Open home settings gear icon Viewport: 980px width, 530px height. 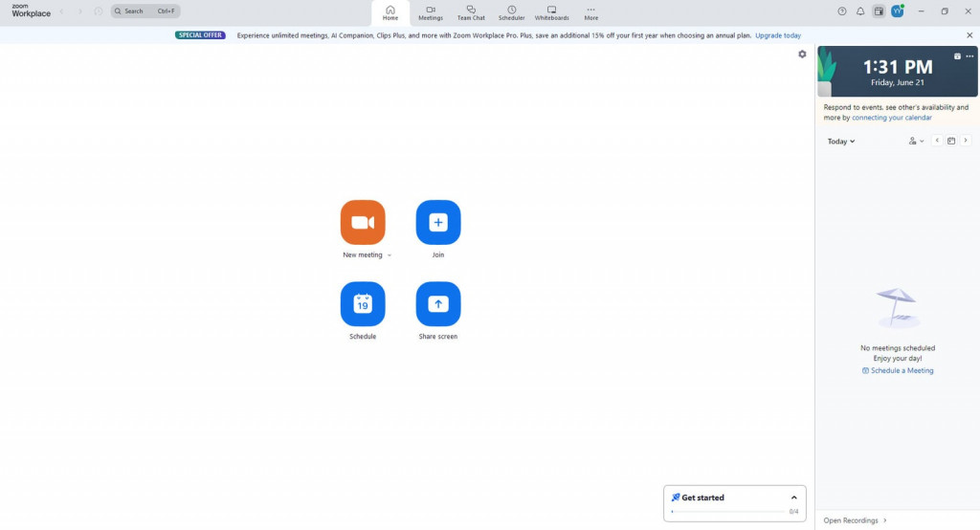click(802, 55)
